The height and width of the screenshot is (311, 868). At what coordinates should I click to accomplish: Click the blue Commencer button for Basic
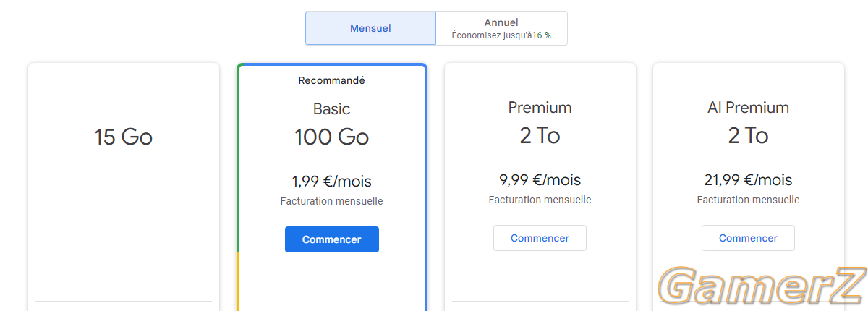(332, 239)
